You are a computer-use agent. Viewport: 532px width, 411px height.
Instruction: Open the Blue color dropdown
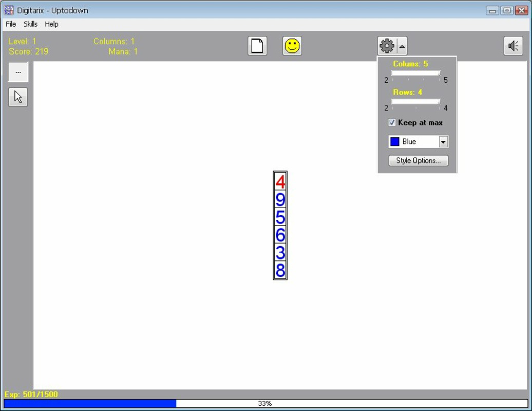click(x=443, y=141)
